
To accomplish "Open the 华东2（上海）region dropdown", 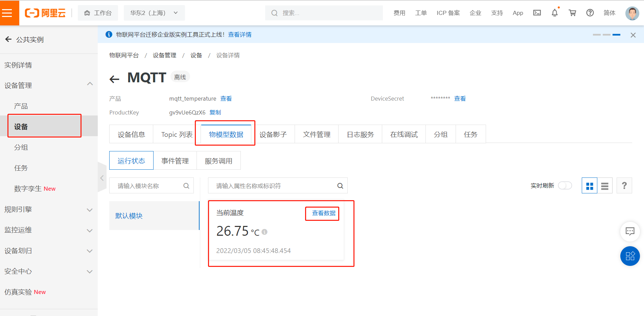I will coord(154,13).
